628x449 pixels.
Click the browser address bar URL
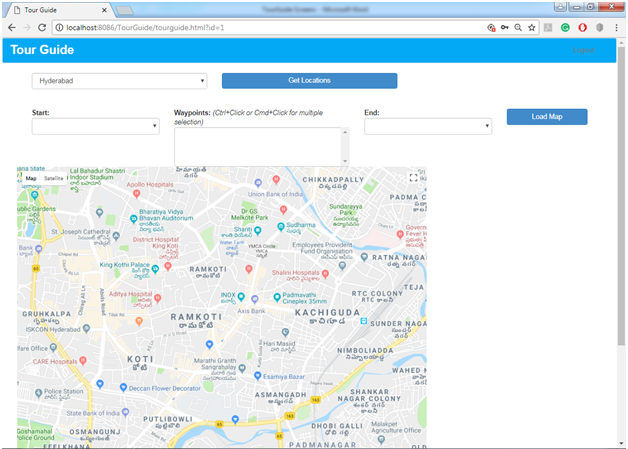(x=145, y=28)
